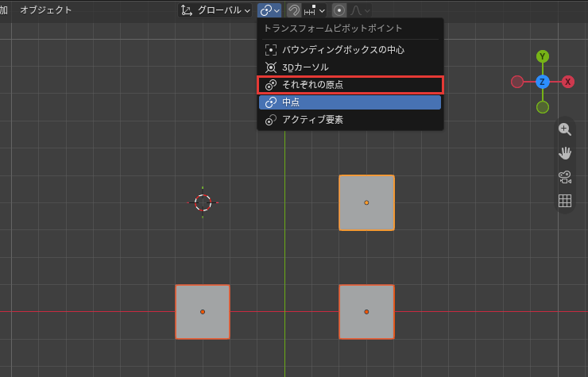Click the negative Y axis gizmo circle
588x377 pixels.
[542, 107]
